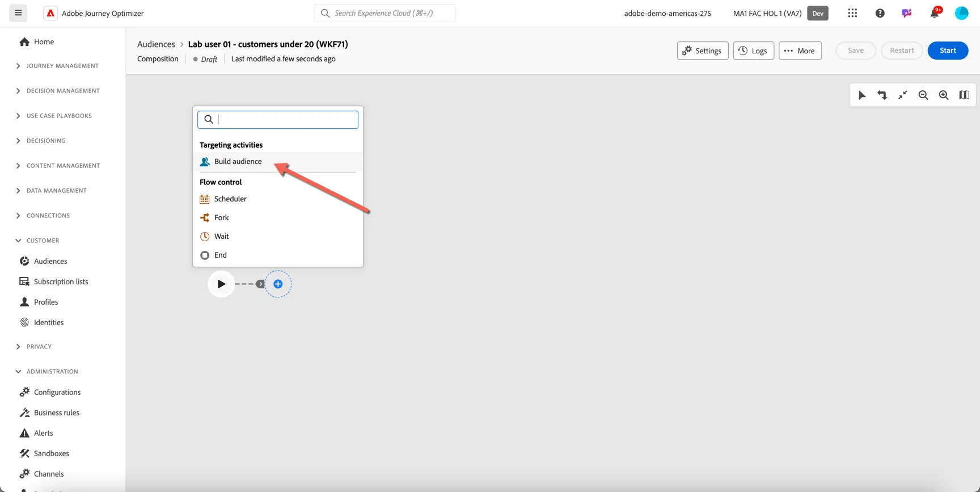Open the Help question mark icon
This screenshot has width=980, height=492.
coord(880,13)
